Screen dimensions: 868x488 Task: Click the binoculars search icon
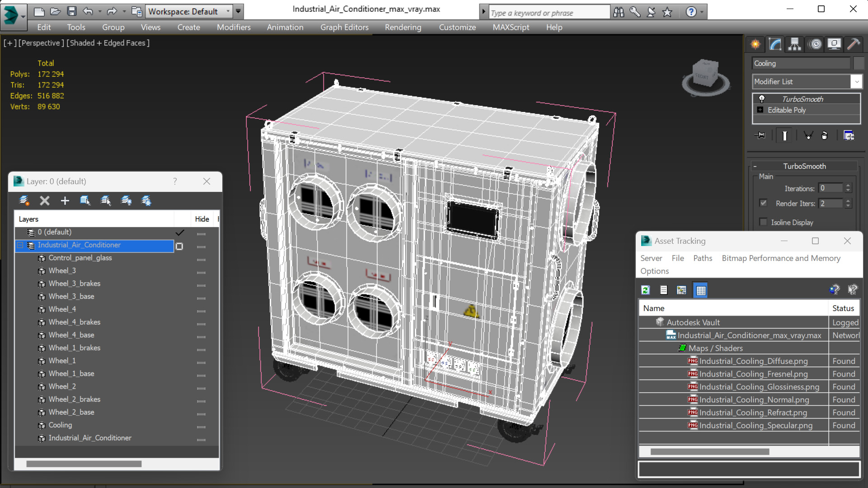619,12
